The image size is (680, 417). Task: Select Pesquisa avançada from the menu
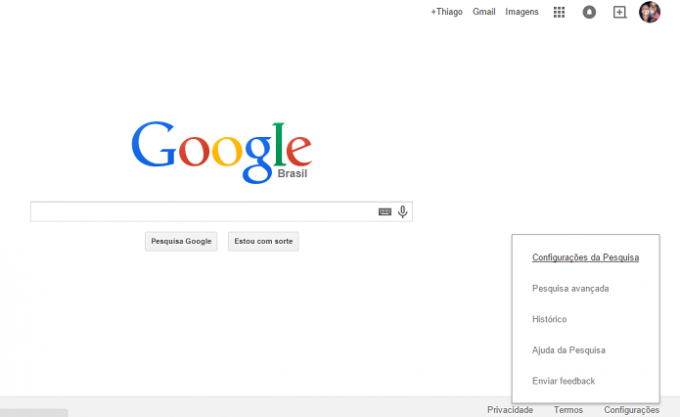click(570, 288)
